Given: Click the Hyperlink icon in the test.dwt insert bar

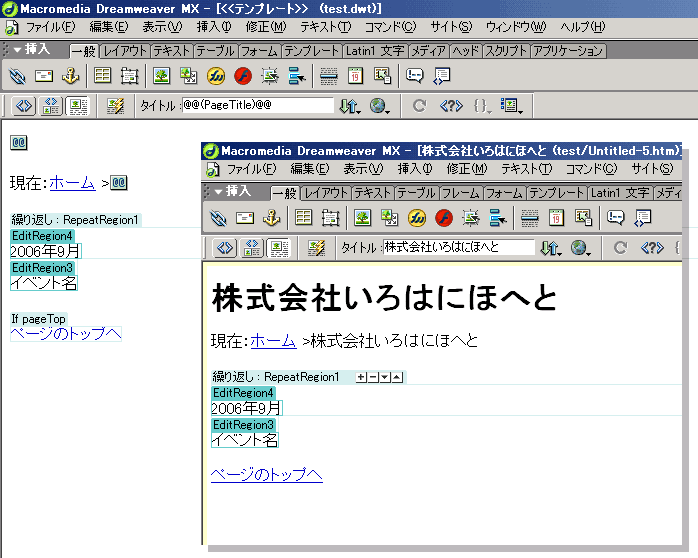Looking at the screenshot, I should [17, 75].
